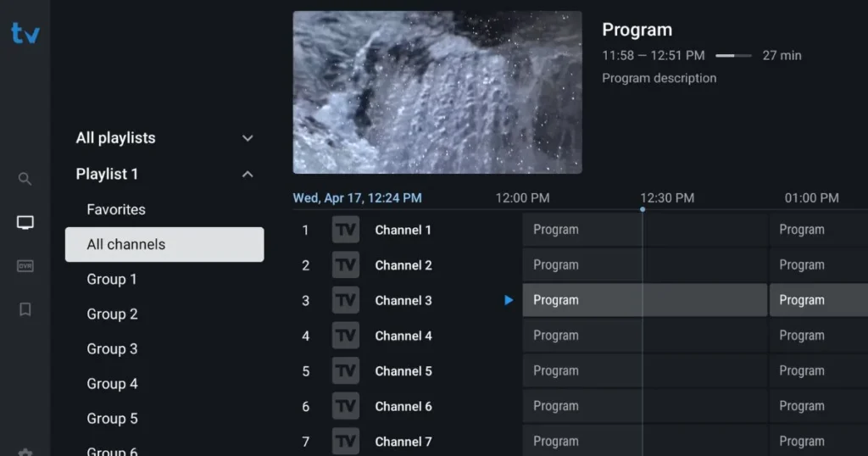868x456 pixels.
Task: Select All playlists heading
Action: pyautogui.click(x=115, y=138)
